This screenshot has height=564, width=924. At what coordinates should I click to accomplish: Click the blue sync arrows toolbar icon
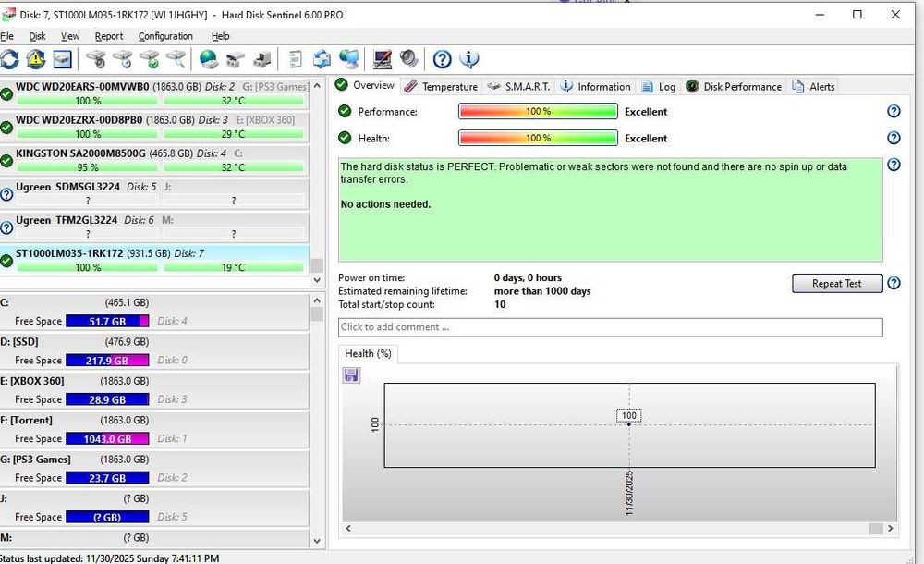(x=322, y=59)
